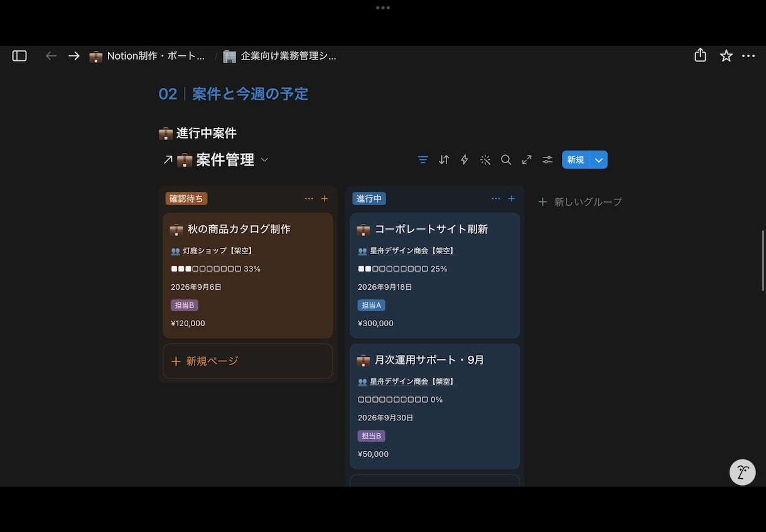
Task: Click the 確認待ち group tag
Action: [186, 198]
